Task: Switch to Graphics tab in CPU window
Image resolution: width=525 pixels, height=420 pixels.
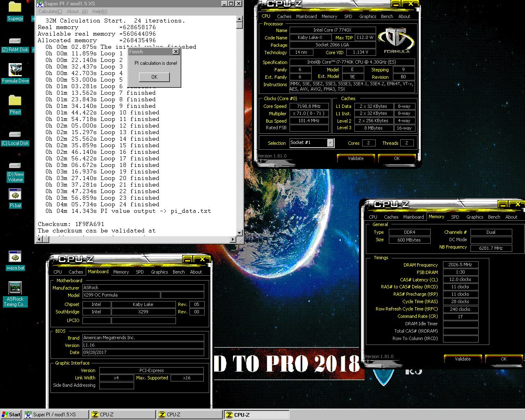Action: pos(367,16)
